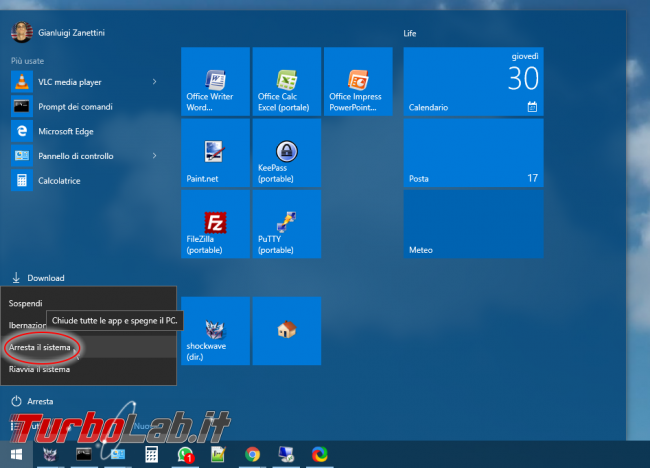This screenshot has height=468, width=650.
Task: Open Control Panel icon on taskbar
Action: pos(118,454)
